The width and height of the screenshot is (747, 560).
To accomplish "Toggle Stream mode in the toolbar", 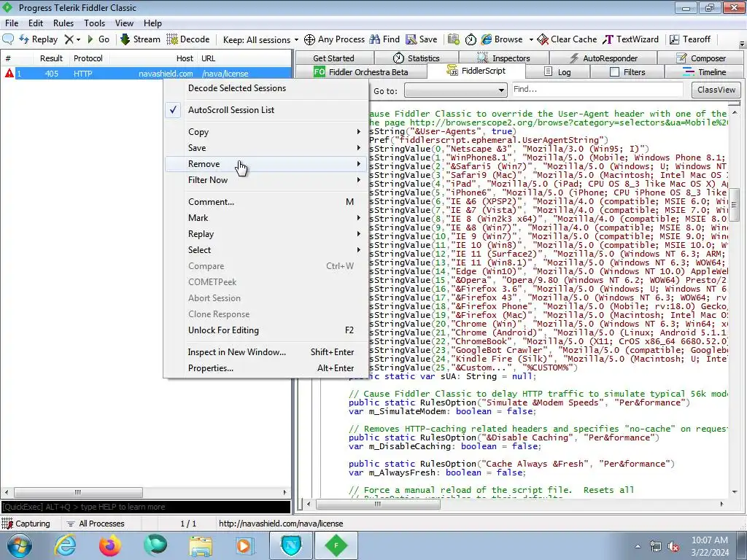I will click(x=140, y=39).
